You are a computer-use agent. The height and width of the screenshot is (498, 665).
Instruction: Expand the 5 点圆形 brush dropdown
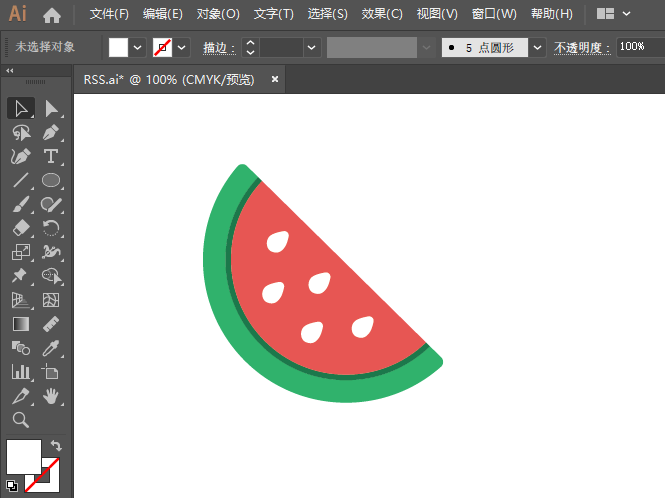pos(538,47)
